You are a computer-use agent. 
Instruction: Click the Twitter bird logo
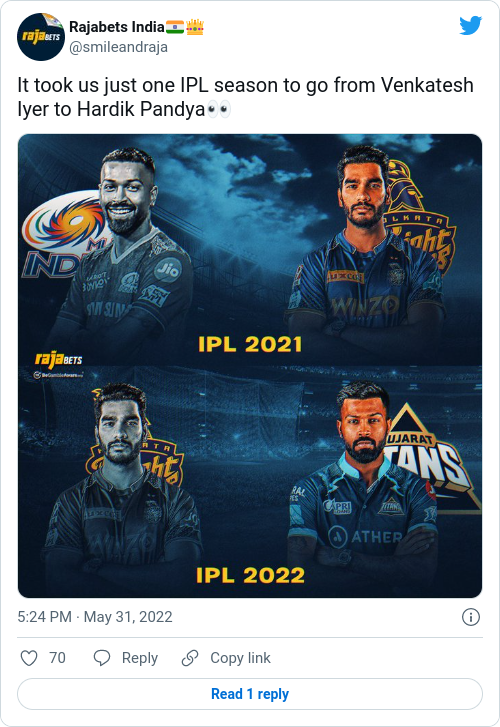470,26
